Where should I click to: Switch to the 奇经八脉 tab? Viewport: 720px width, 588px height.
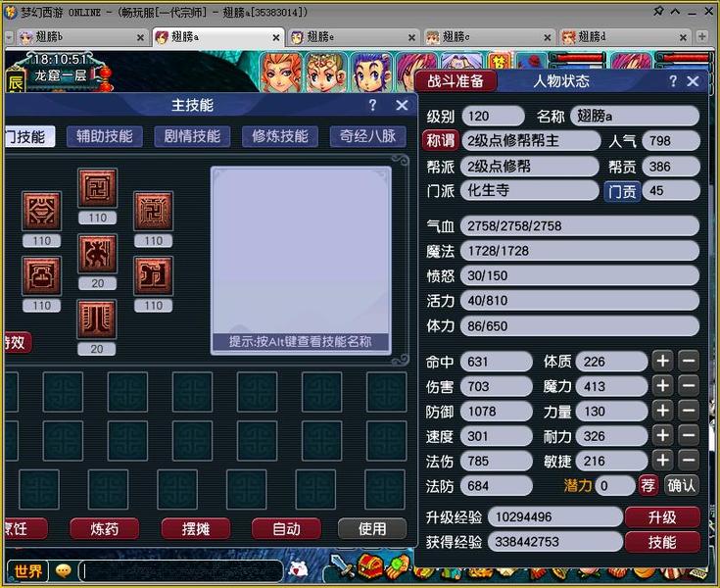(x=367, y=136)
